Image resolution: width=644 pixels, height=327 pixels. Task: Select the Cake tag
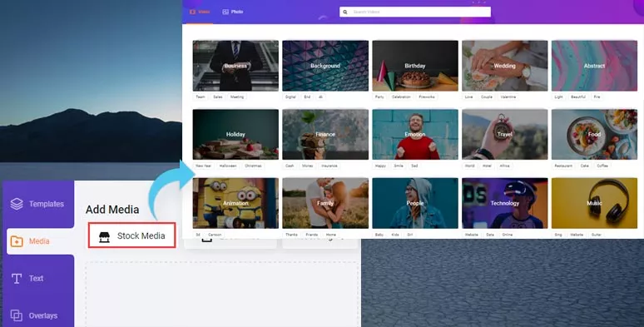[x=584, y=166]
